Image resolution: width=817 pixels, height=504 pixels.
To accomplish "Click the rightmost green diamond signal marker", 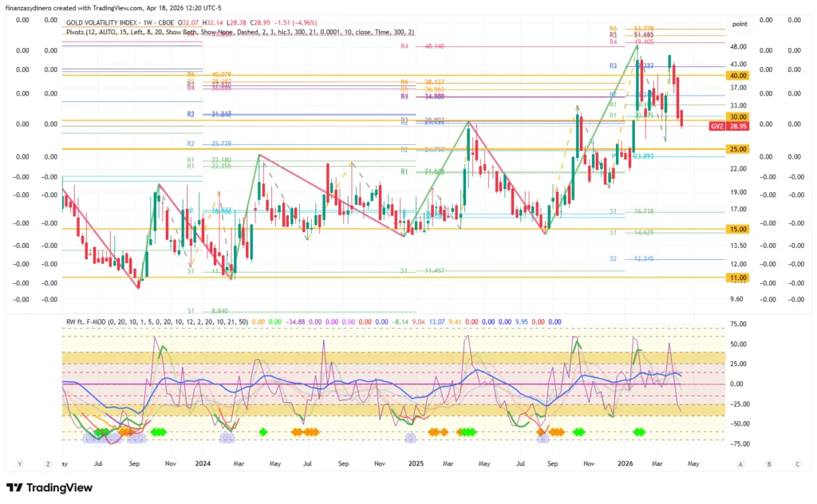I will (x=641, y=431).
